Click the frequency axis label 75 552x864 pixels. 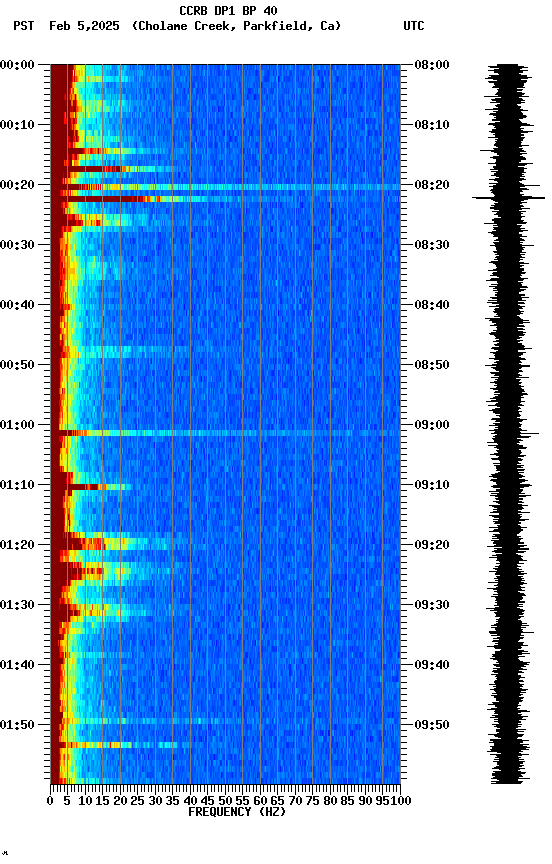(312, 801)
